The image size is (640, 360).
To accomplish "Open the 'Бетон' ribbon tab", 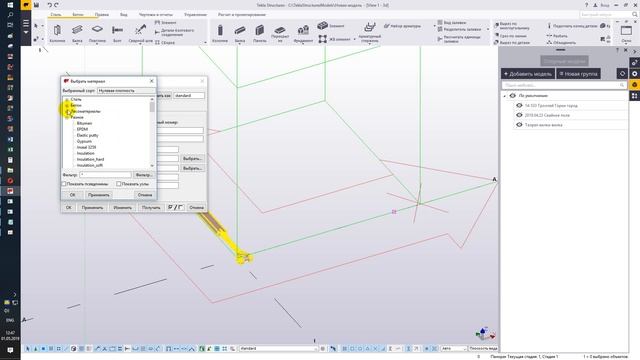I will tap(78, 15).
